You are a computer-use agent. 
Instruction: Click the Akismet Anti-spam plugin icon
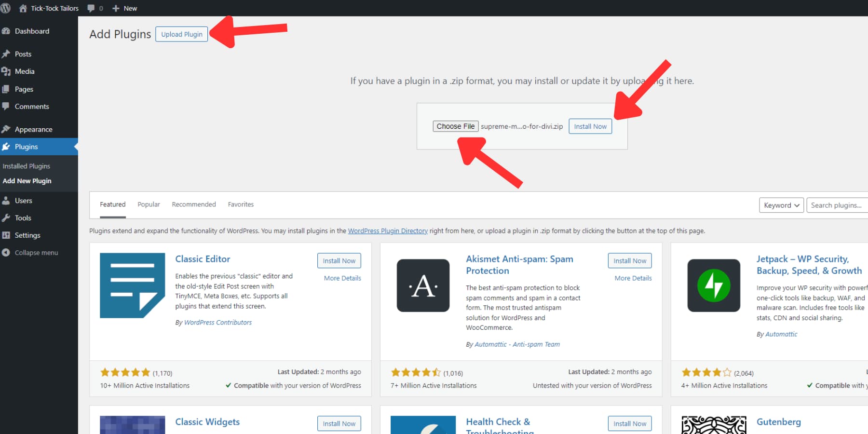click(423, 285)
